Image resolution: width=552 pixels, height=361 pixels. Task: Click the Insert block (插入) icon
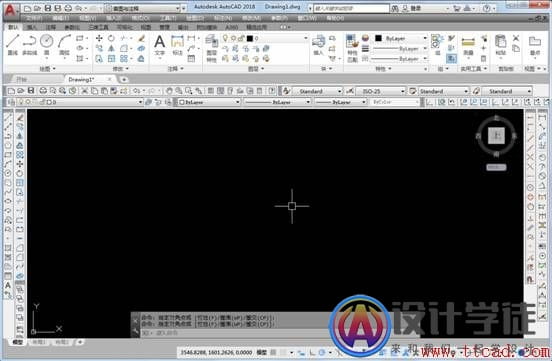point(318,45)
